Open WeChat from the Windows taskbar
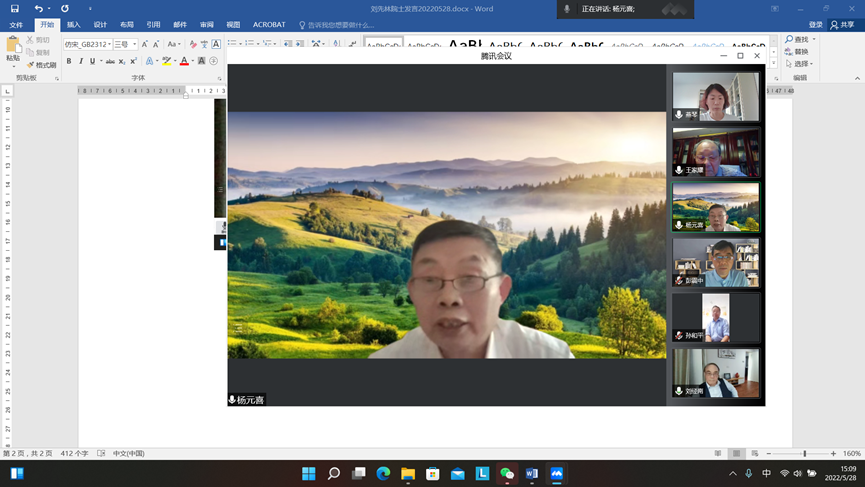This screenshot has height=487, width=865. pos(507,473)
